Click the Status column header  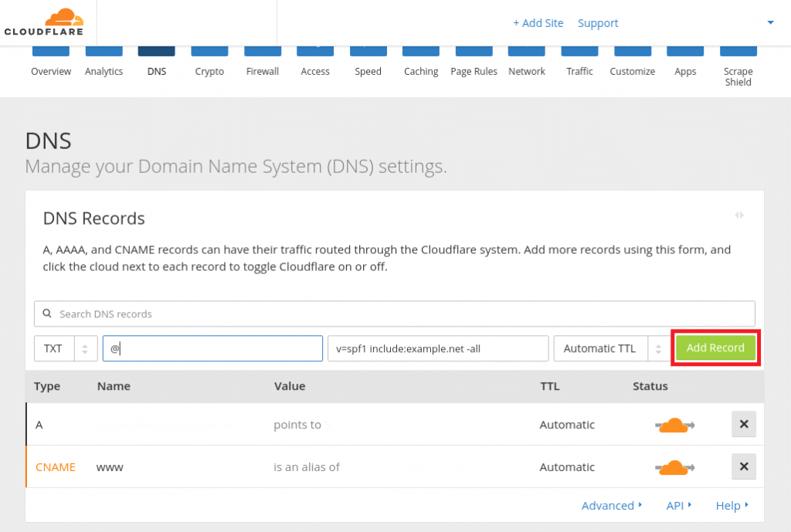pos(650,386)
